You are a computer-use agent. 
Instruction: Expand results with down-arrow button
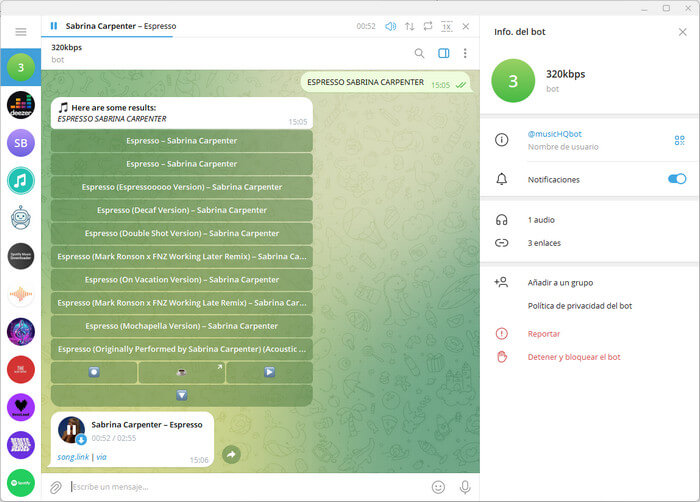(x=182, y=395)
